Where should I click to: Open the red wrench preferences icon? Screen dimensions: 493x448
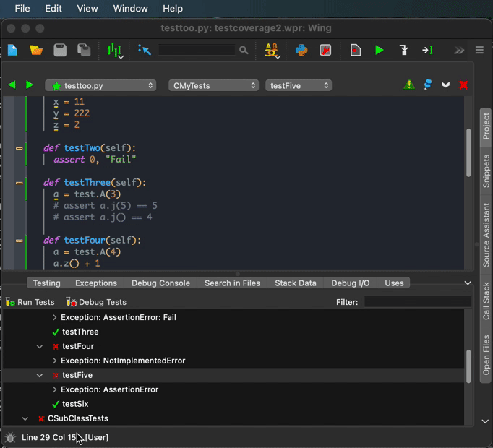[x=325, y=50]
